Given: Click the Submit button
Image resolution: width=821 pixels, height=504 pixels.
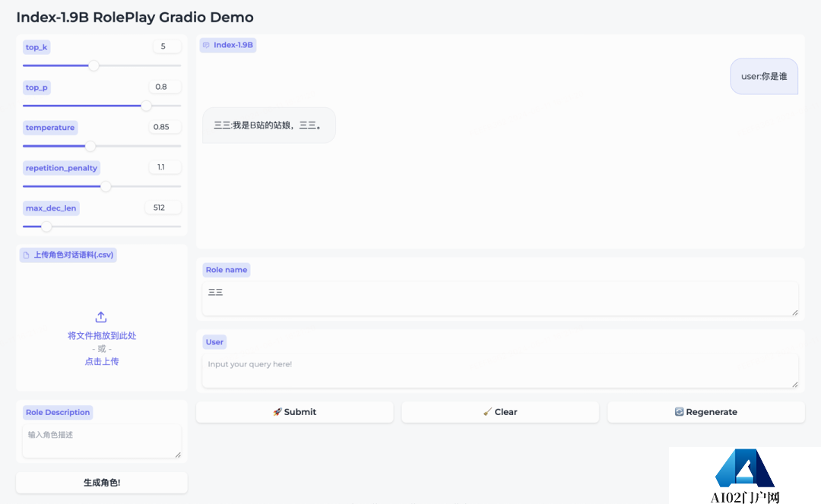Looking at the screenshot, I should [x=295, y=412].
